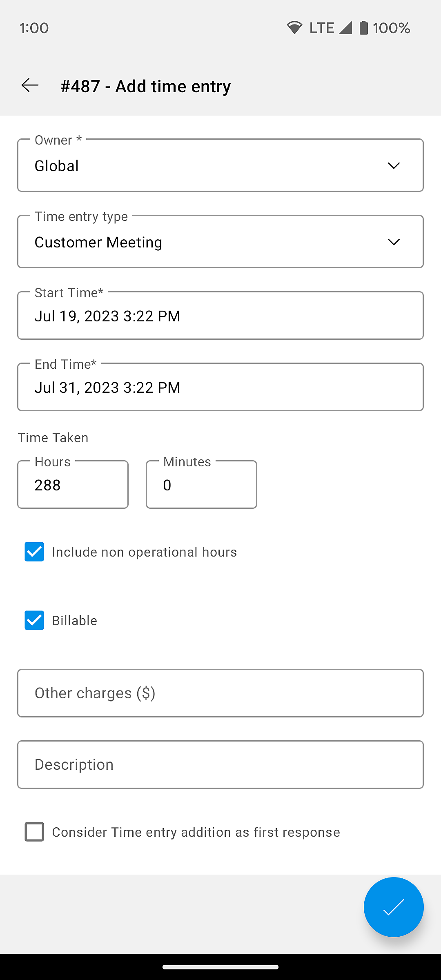Tap the clock time in status bar
Viewport: 441px width, 980px height.
[x=34, y=28]
